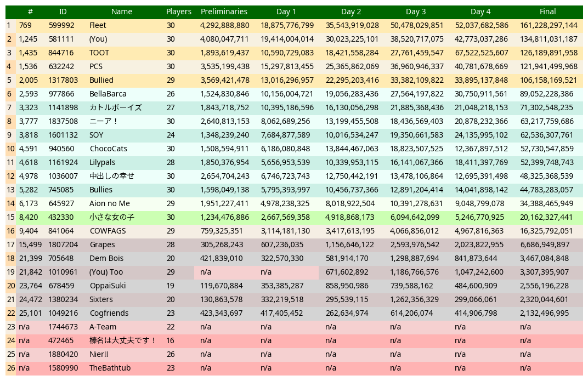This screenshot has height=381, width=588.
Task: Select the team name BellaBarca
Action: 108,94
